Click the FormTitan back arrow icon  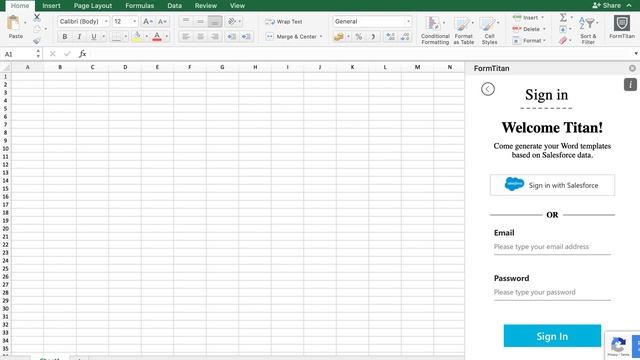point(488,89)
